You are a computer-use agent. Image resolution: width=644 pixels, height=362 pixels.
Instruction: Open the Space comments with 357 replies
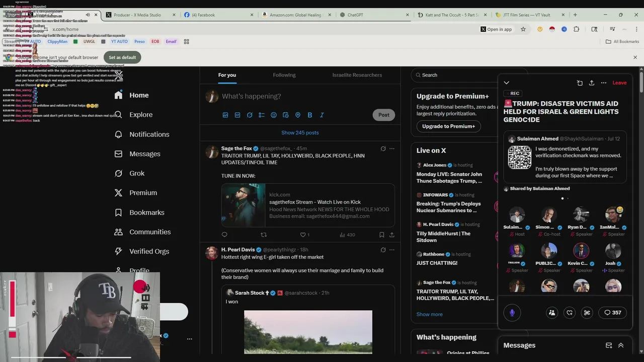tap(613, 313)
